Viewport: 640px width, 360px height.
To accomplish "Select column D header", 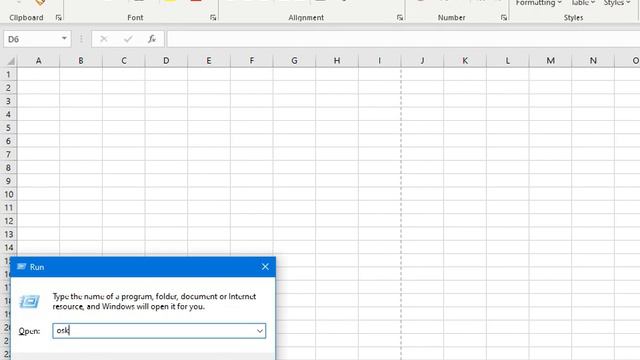I will (x=166, y=61).
